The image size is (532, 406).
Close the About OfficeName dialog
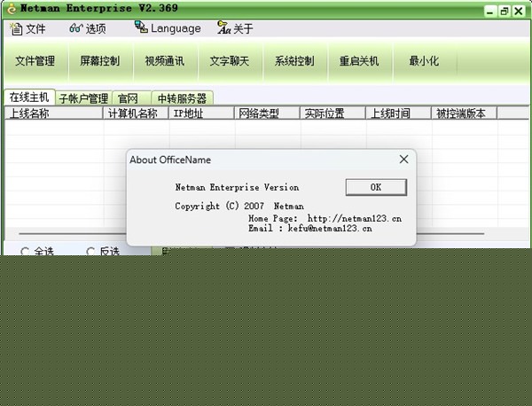(403, 159)
